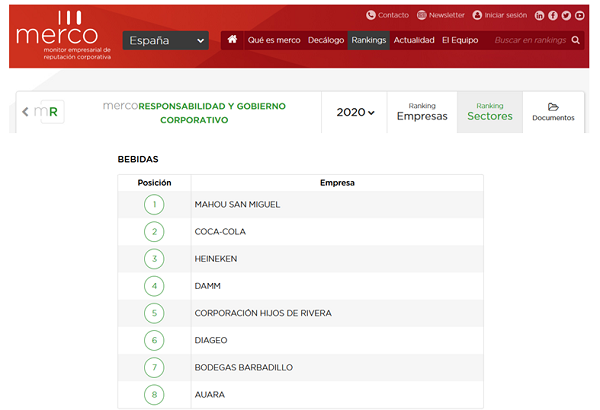
Task: Switch to Ranking Empresas tab
Action: (x=422, y=112)
